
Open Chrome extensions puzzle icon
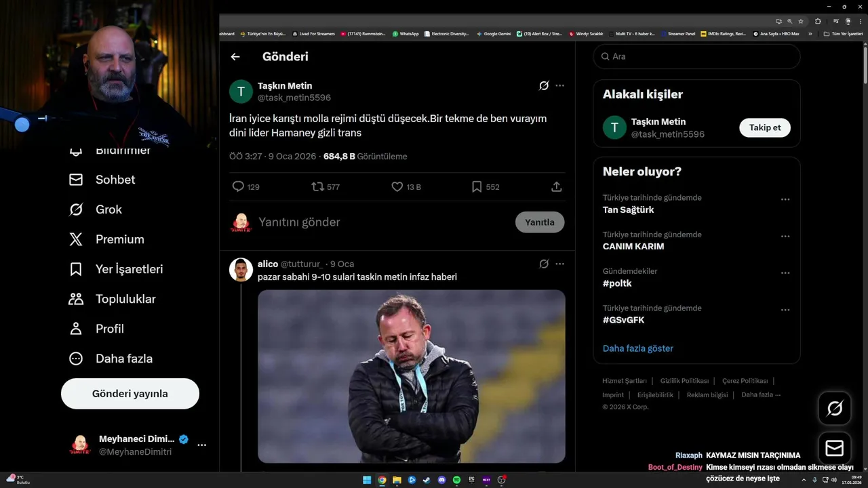coord(818,21)
